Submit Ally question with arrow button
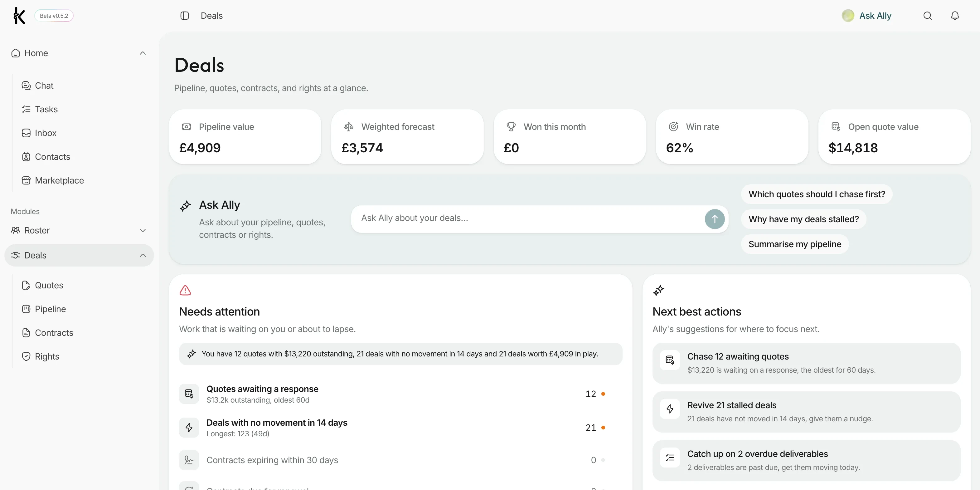Image resolution: width=980 pixels, height=490 pixels. (715, 219)
